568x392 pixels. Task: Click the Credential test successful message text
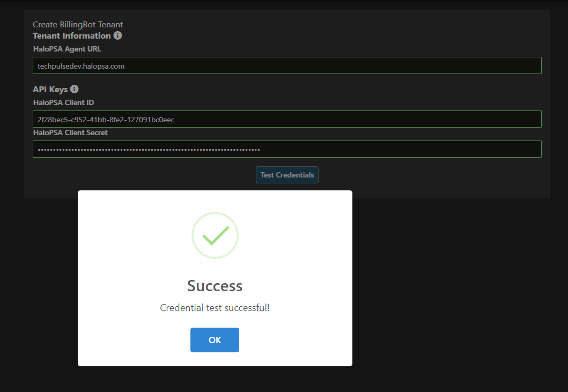pos(215,308)
